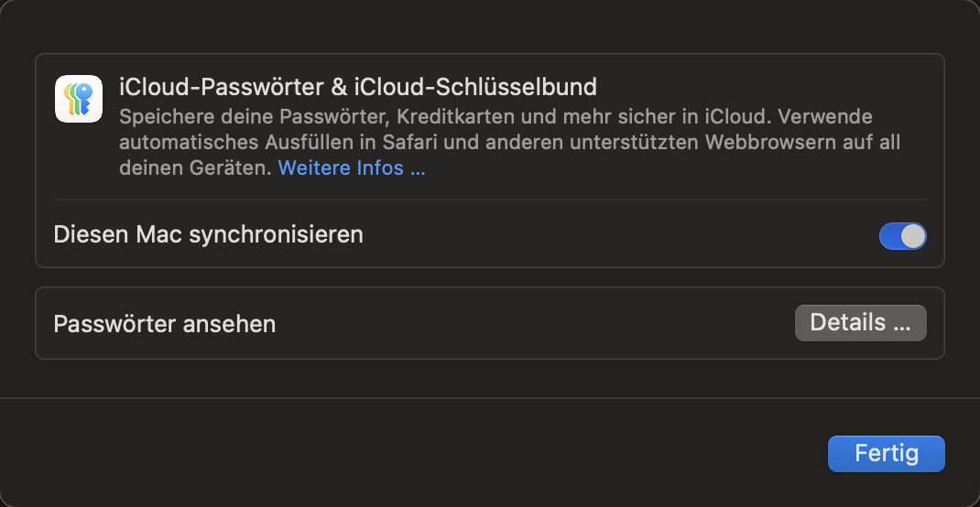Click the Passwords icon beside the title

click(x=79, y=99)
